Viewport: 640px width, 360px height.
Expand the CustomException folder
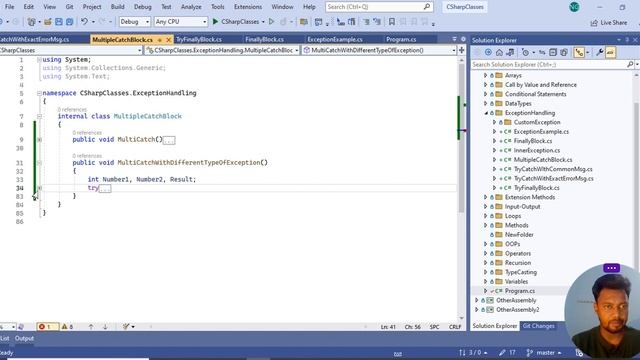(x=494, y=122)
